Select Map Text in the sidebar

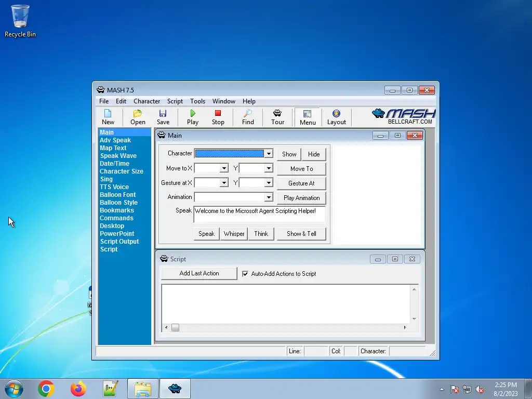point(113,148)
